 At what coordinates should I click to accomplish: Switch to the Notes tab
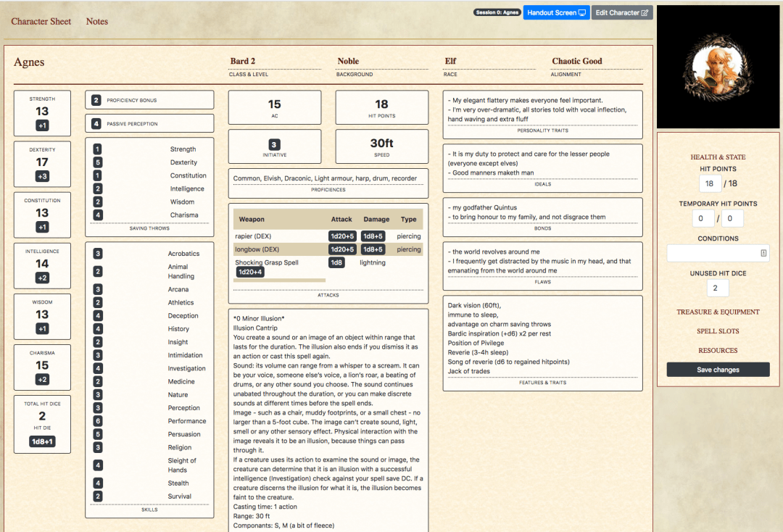pyautogui.click(x=97, y=22)
